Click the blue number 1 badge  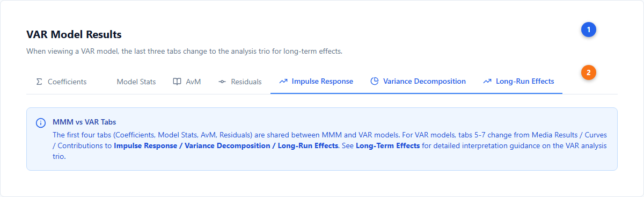pyautogui.click(x=589, y=30)
